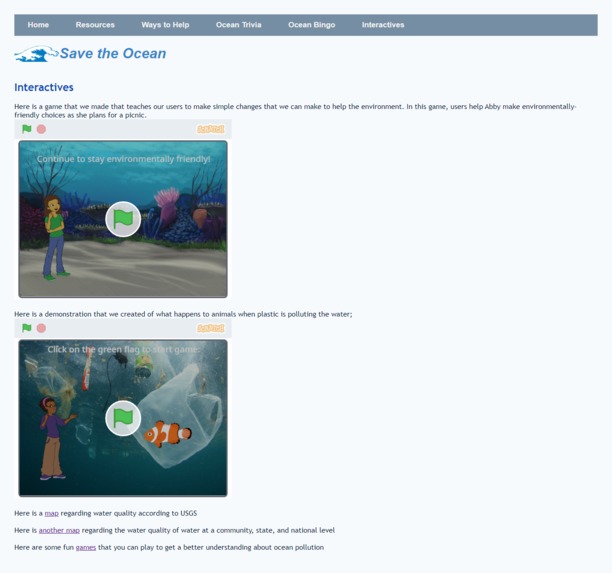Click the text 'Continue to stay environmentally friendly!'

123,159
